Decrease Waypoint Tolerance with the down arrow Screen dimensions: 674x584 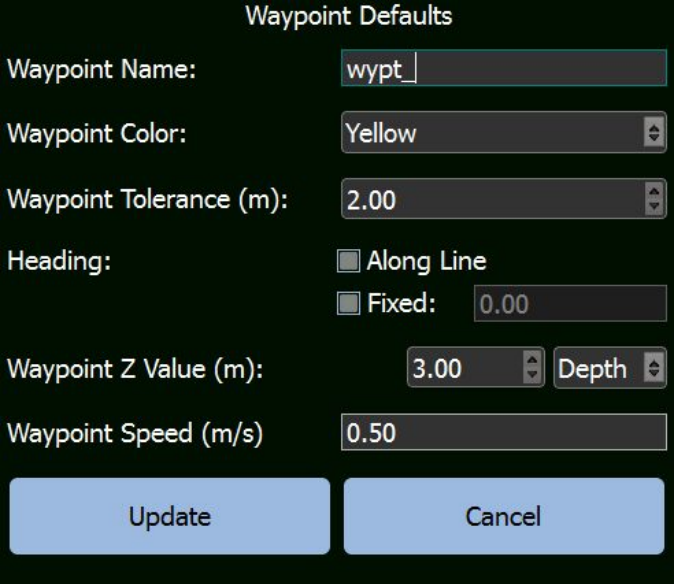[x=654, y=207]
